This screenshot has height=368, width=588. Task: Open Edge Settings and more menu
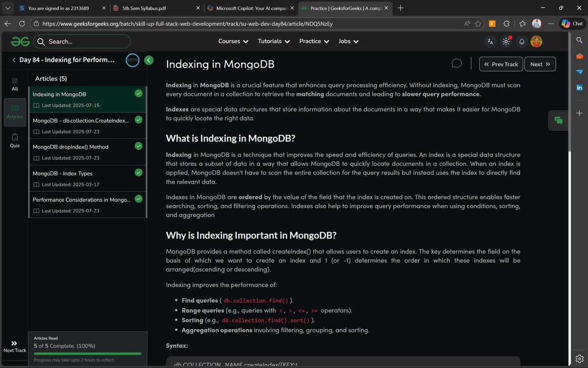click(551, 24)
